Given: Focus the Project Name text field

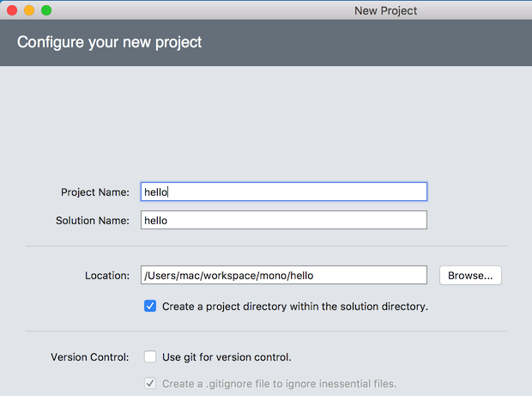Looking at the screenshot, I should [x=283, y=192].
